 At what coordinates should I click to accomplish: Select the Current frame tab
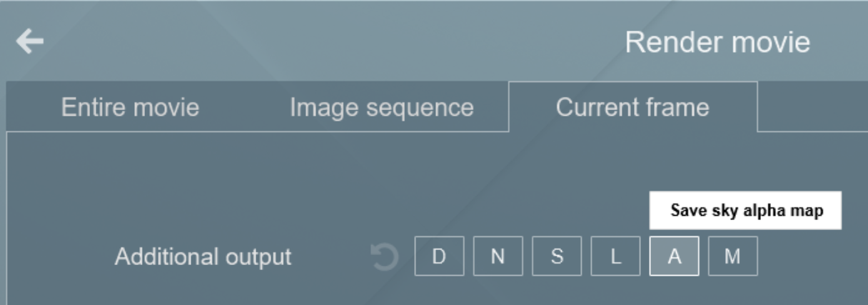[632, 107]
